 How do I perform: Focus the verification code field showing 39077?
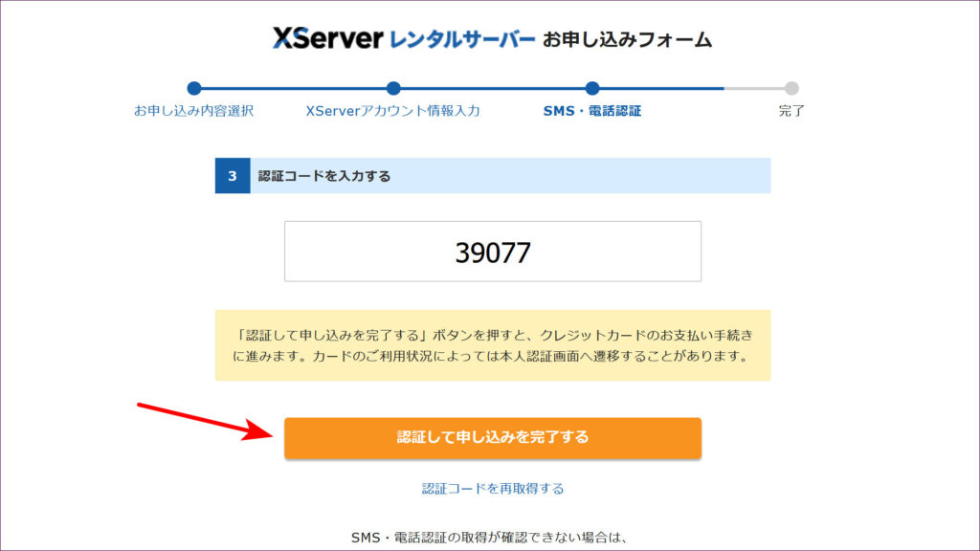click(493, 252)
